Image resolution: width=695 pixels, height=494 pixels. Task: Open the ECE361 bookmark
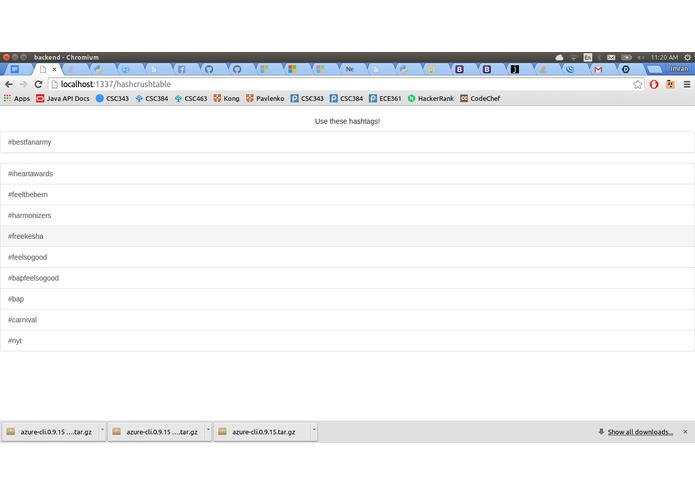click(385, 98)
